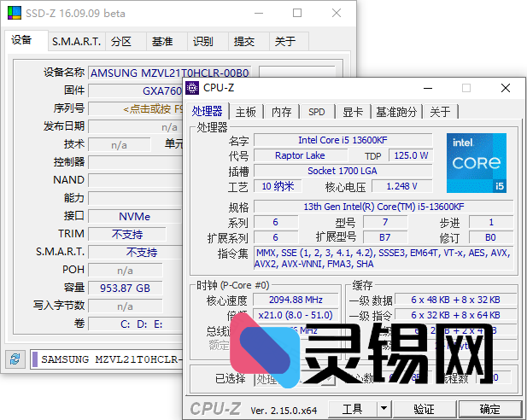Click the code name value Raptor Lake
This screenshot has height=420, width=527.
pos(300,155)
